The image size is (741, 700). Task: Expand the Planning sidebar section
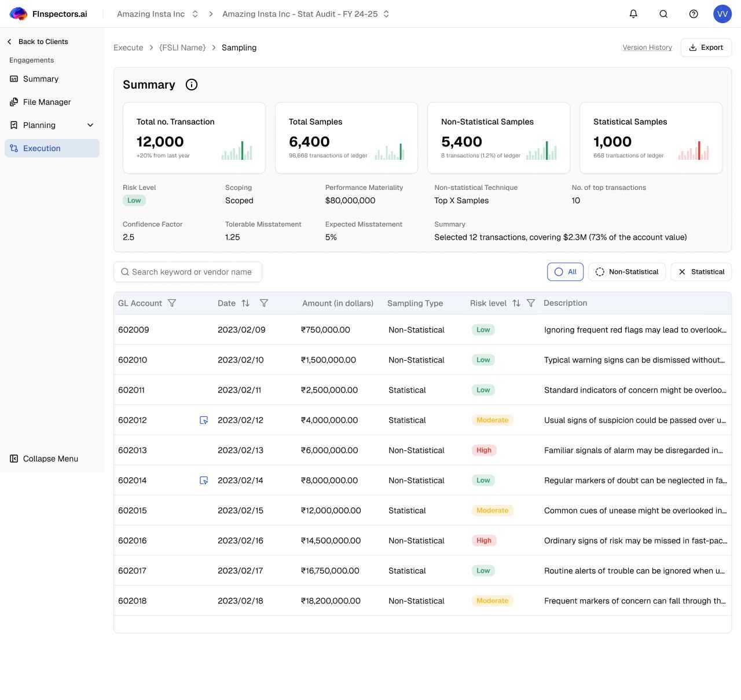pos(90,125)
